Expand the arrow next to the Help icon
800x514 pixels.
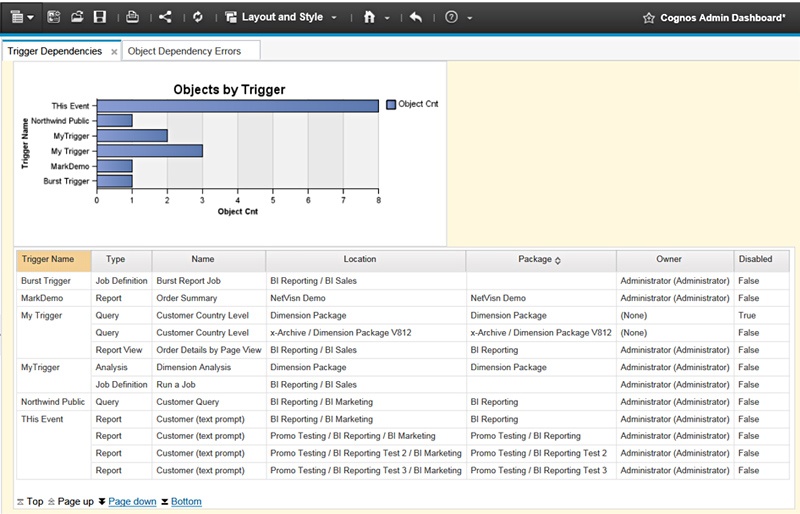click(x=469, y=18)
